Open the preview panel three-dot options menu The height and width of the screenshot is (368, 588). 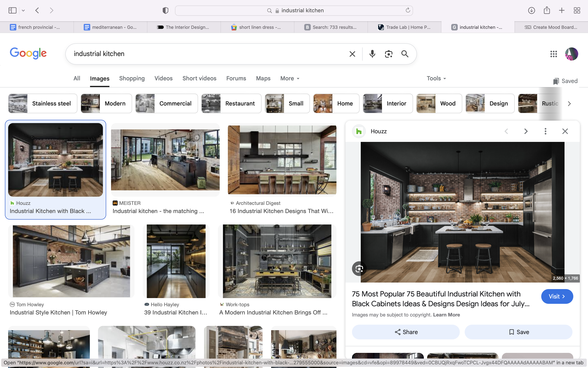click(x=546, y=131)
